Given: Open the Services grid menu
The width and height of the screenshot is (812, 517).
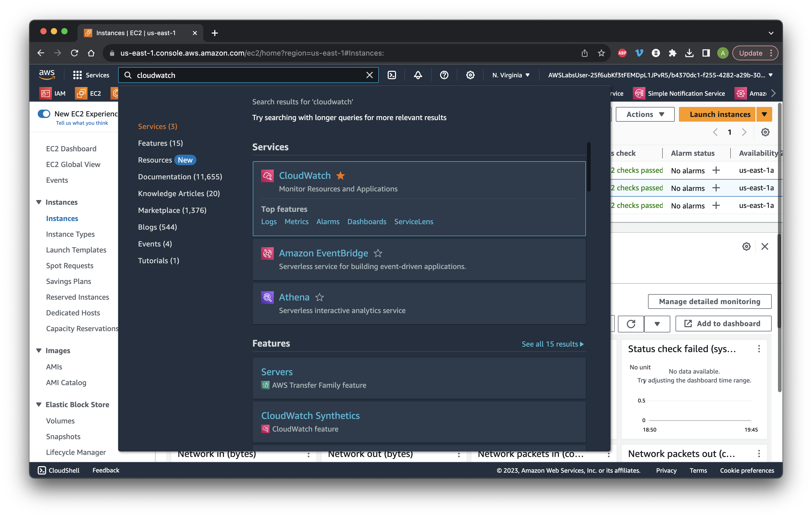Looking at the screenshot, I should (x=91, y=75).
